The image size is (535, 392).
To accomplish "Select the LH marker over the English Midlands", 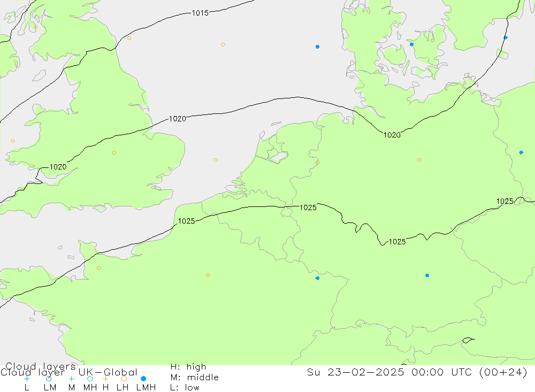I will pyautogui.click(x=114, y=153).
